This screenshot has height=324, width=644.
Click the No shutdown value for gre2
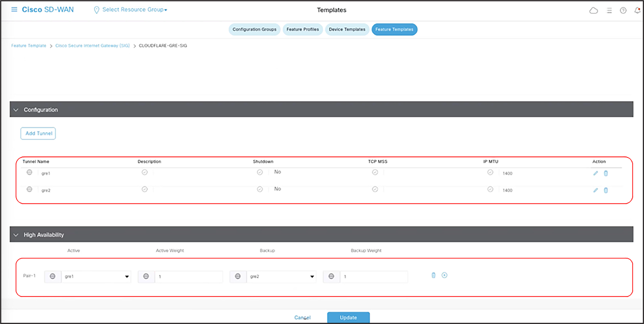pos(278,189)
